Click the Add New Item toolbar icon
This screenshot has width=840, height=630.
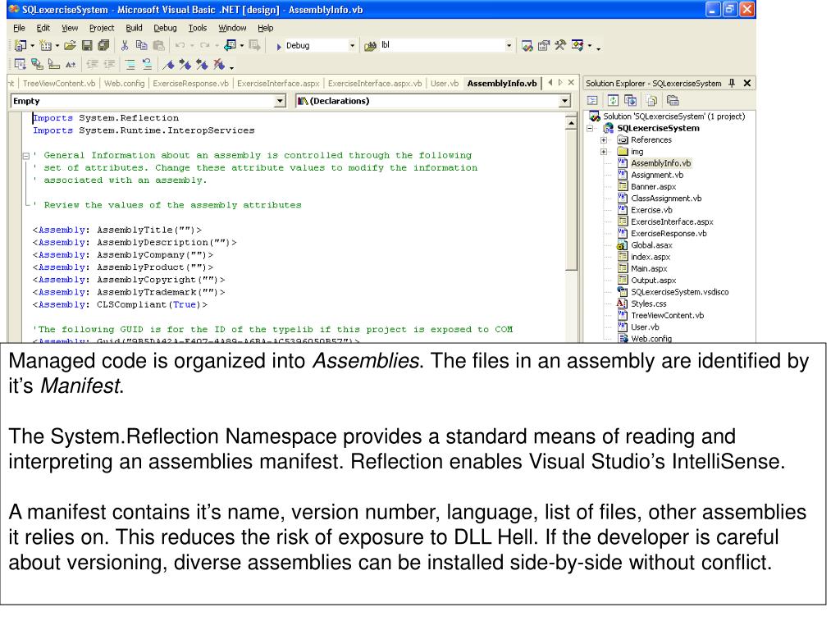pos(46,46)
